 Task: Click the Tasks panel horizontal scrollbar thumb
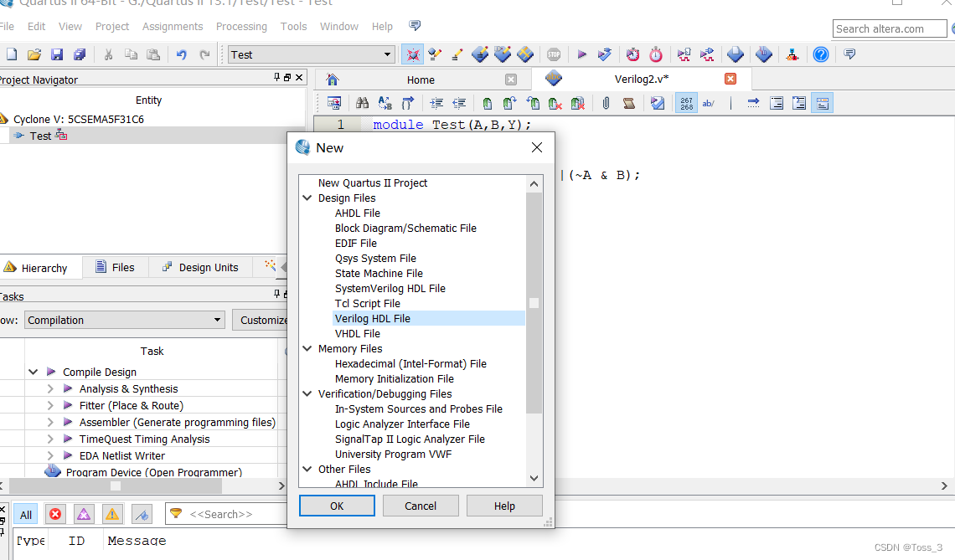(115, 486)
